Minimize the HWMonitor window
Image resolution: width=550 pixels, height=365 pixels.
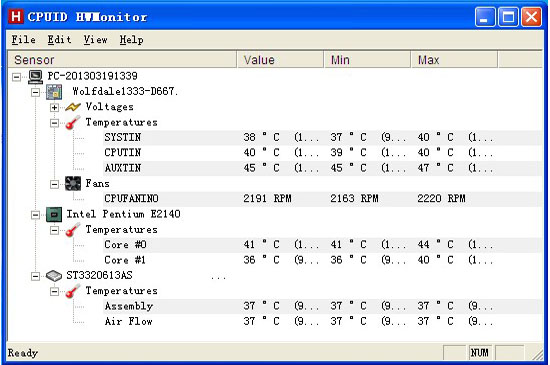click(485, 17)
